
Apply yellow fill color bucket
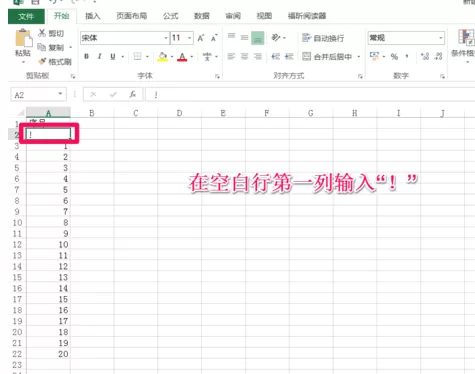tap(163, 57)
